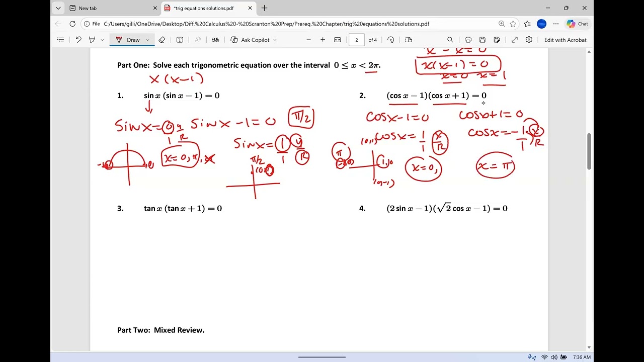This screenshot has width=644, height=362.
Task: Click the 7:36 AM clock
Action: tap(582, 357)
